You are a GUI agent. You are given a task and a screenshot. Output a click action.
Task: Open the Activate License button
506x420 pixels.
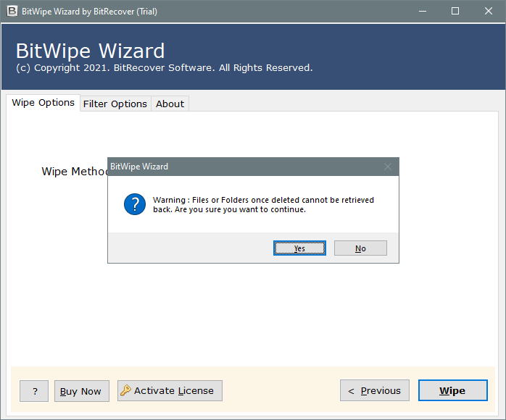[170, 390]
